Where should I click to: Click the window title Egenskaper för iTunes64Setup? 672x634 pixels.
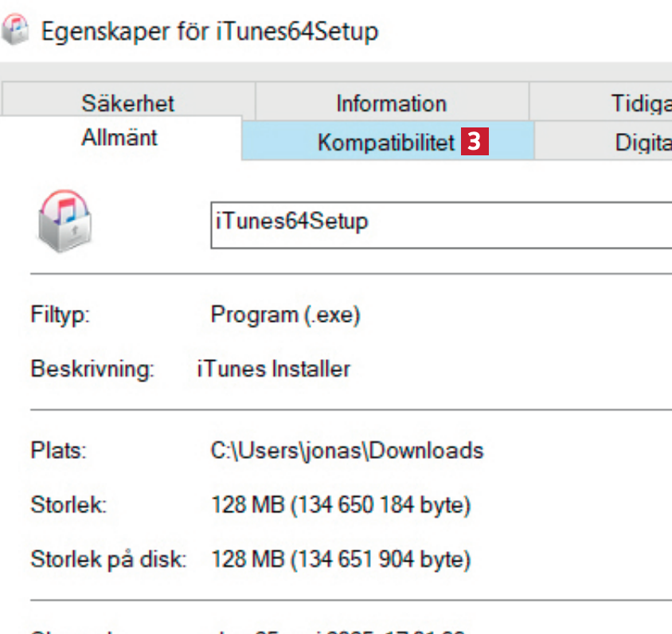click(209, 32)
